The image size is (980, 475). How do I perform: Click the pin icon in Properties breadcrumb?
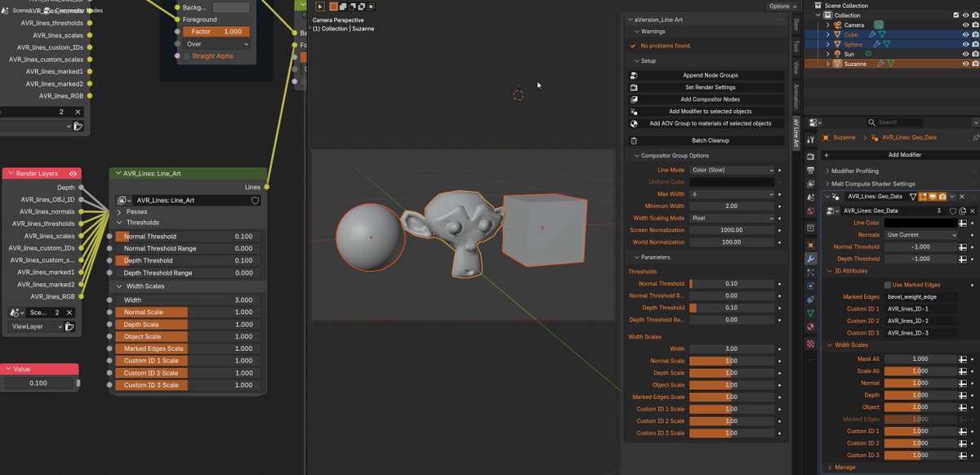pos(975,137)
